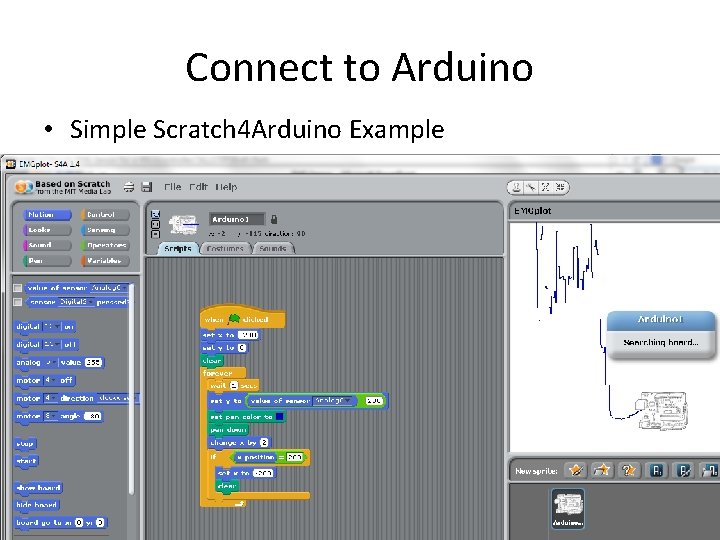The height and width of the screenshot is (540, 720).
Task: Open pin dropdown in 'analog value' block
Action: [x=51, y=362]
